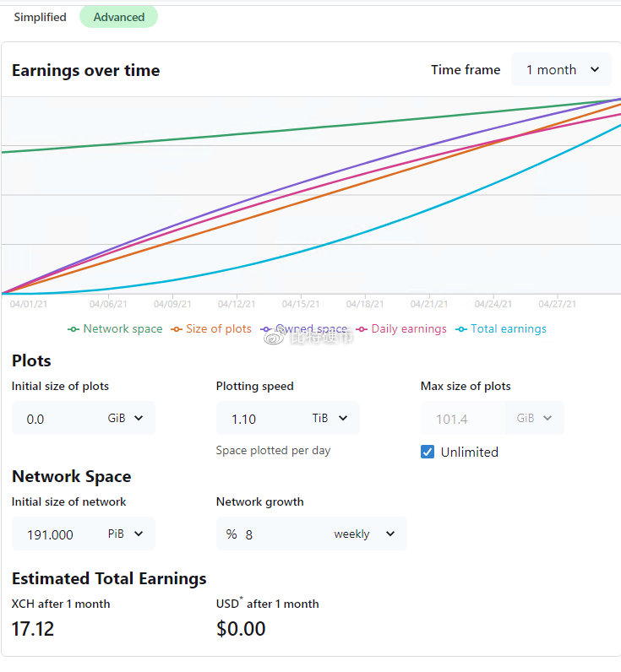
Task: Click the Max size of plots field
Action: tap(463, 418)
